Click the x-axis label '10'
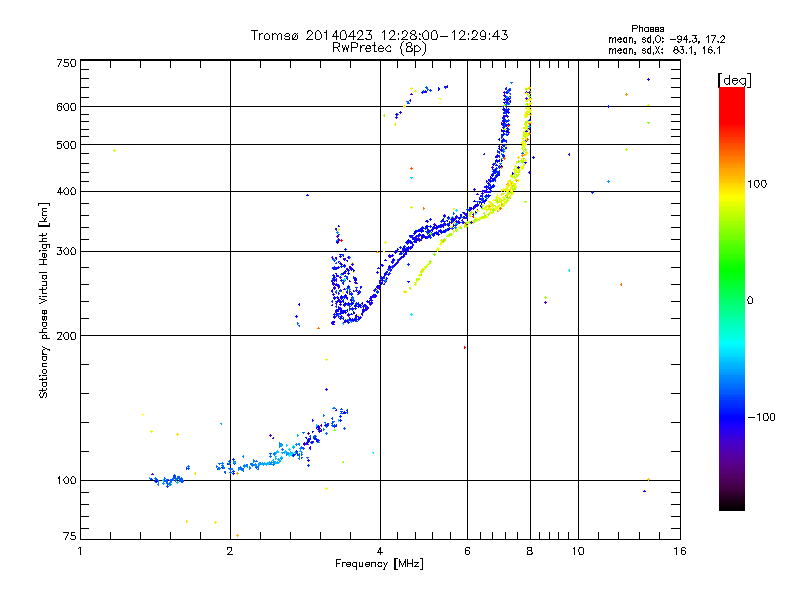800x600 pixels. pyautogui.click(x=578, y=551)
